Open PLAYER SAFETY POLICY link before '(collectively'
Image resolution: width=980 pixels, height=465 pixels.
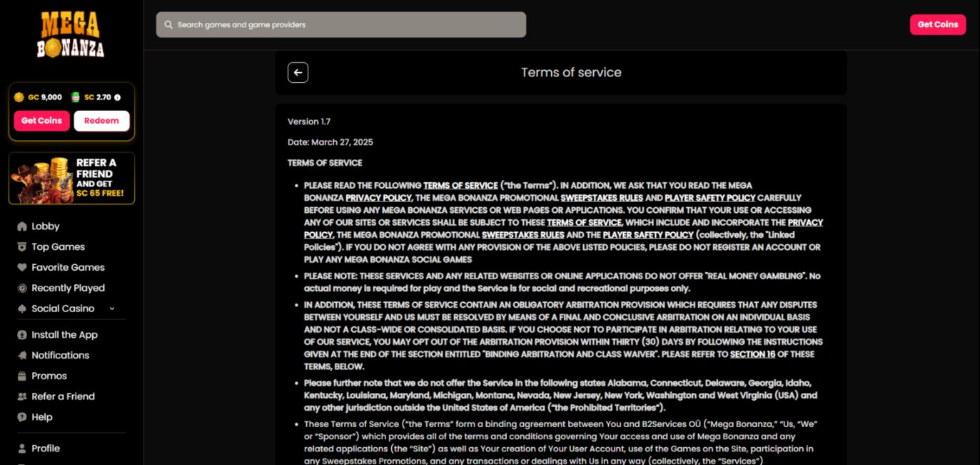[648, 235]
